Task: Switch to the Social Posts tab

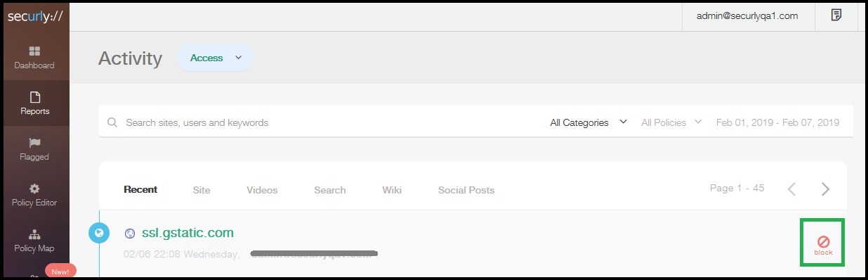Action: point(466,190)
